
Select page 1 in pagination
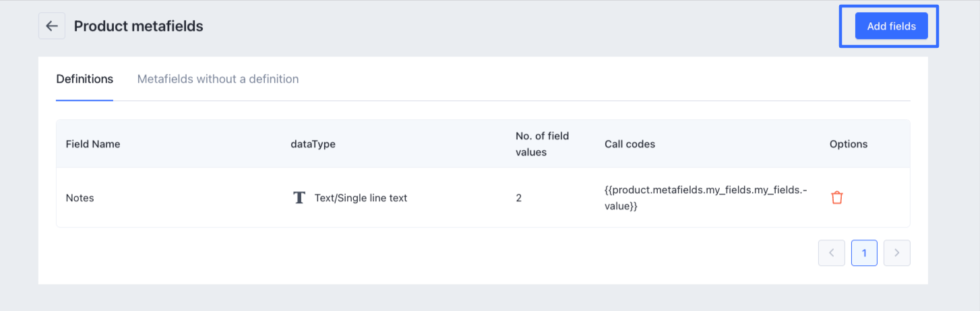click(864, 253)
